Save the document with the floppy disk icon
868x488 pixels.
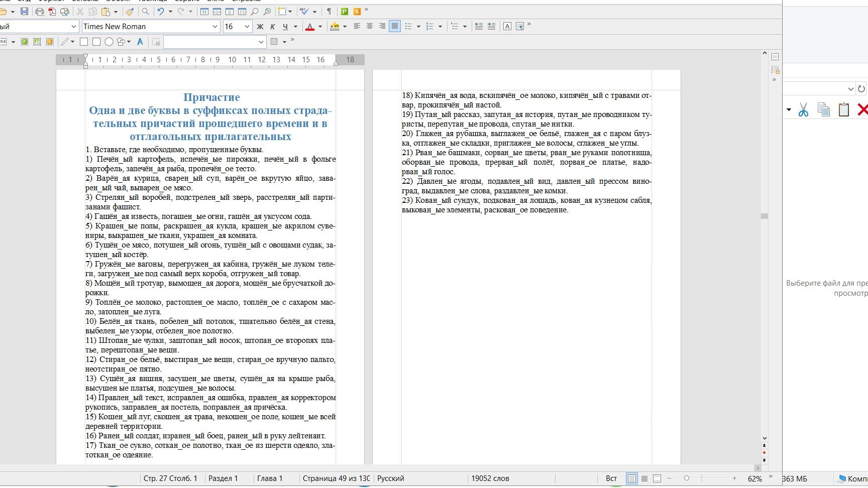[x=24, y=12]
